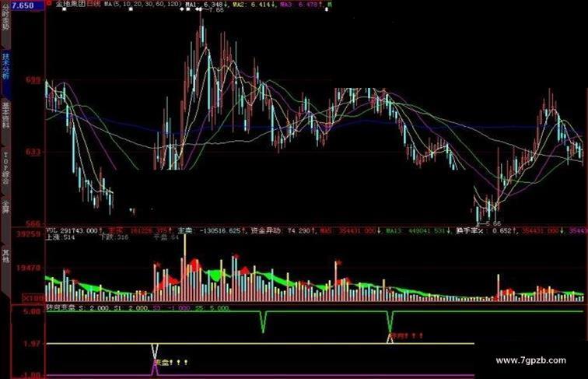Click the X100 volume scale box
This screenshot has width=588, height=379.
click(x=33, y=299)
